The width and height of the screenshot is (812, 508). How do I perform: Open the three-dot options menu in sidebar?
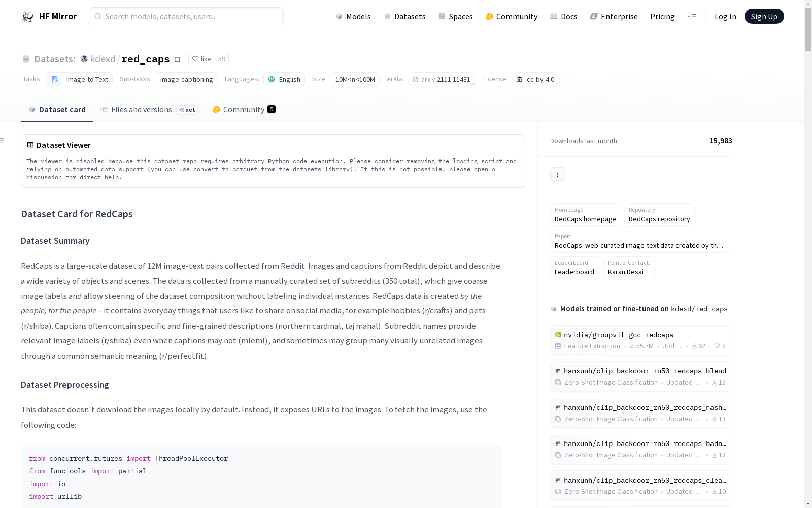tap(558, 175)
